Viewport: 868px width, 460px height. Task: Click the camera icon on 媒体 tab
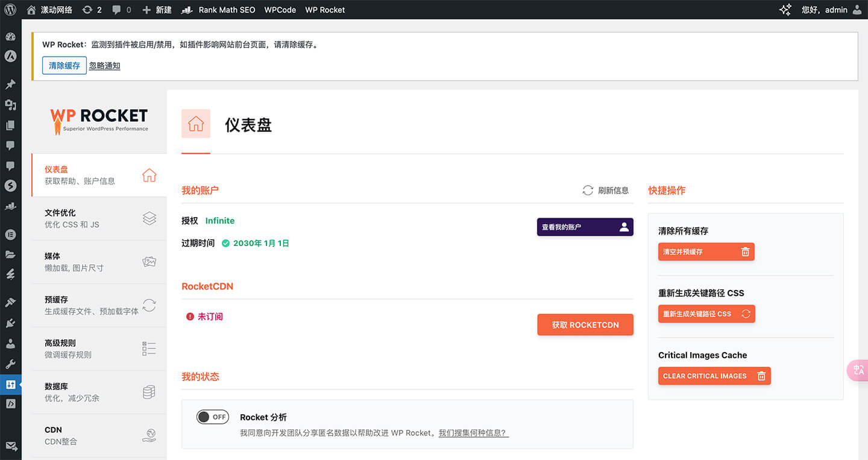[x=149, y=262]
